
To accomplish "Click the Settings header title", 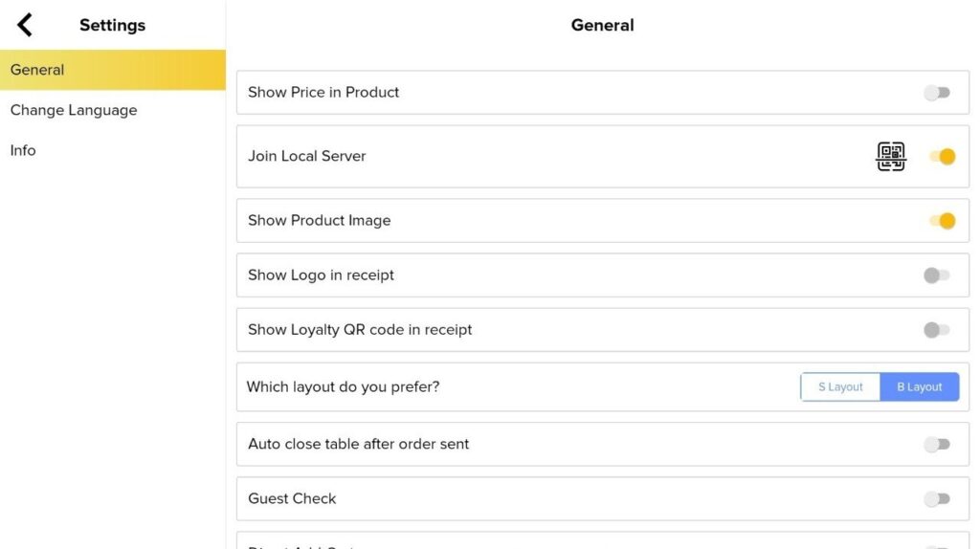I will tap(112, 26).
